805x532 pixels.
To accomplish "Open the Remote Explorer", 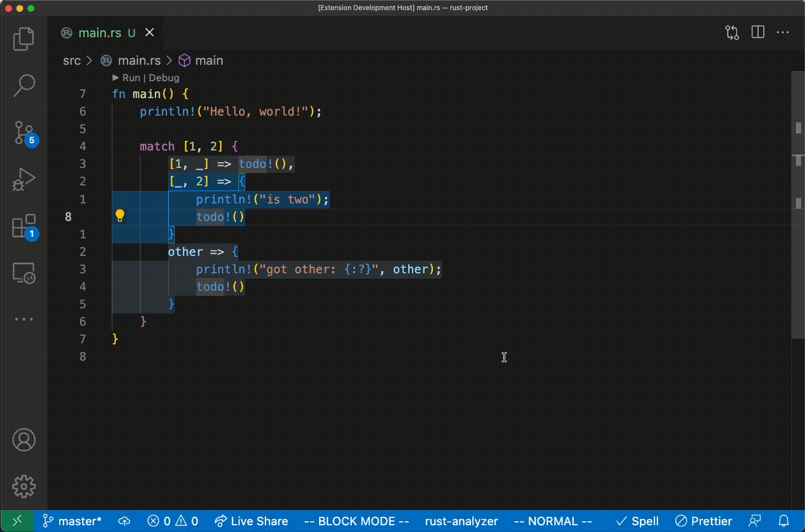I will [x=24, y=273].
